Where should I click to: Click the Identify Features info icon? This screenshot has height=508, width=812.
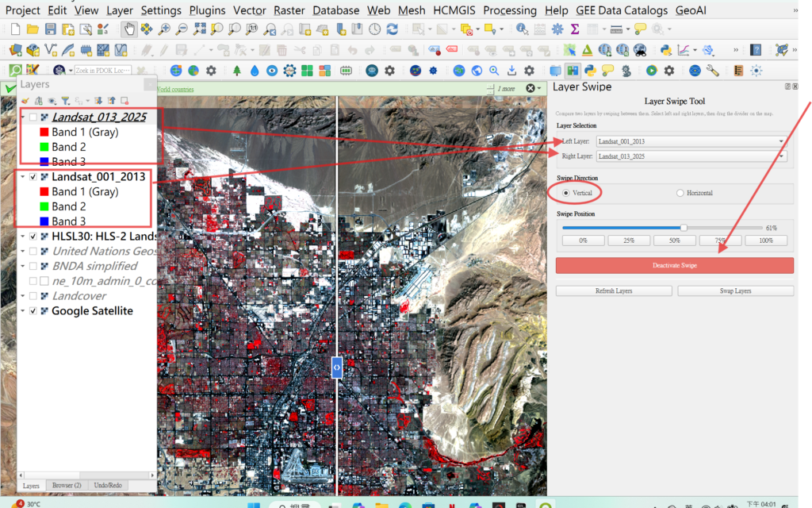point(522,29)
